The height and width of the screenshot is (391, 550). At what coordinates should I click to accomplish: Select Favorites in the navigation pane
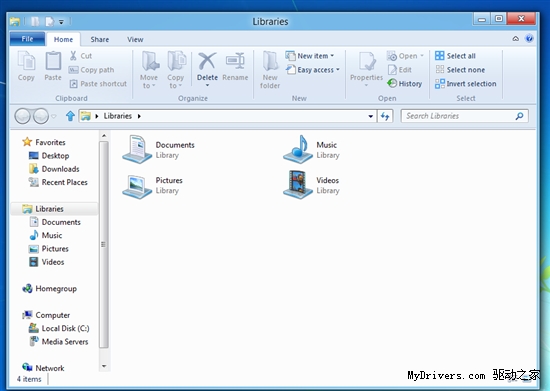[44, 142]
